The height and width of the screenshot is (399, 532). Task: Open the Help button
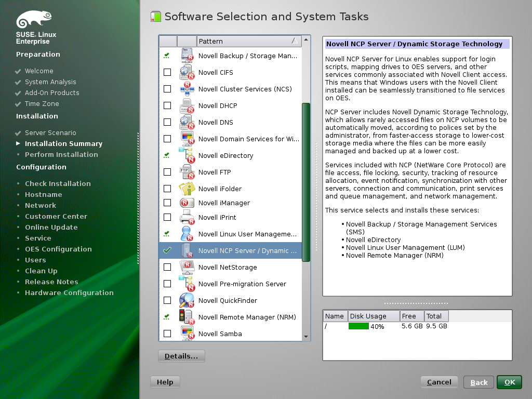click(165, 382)
